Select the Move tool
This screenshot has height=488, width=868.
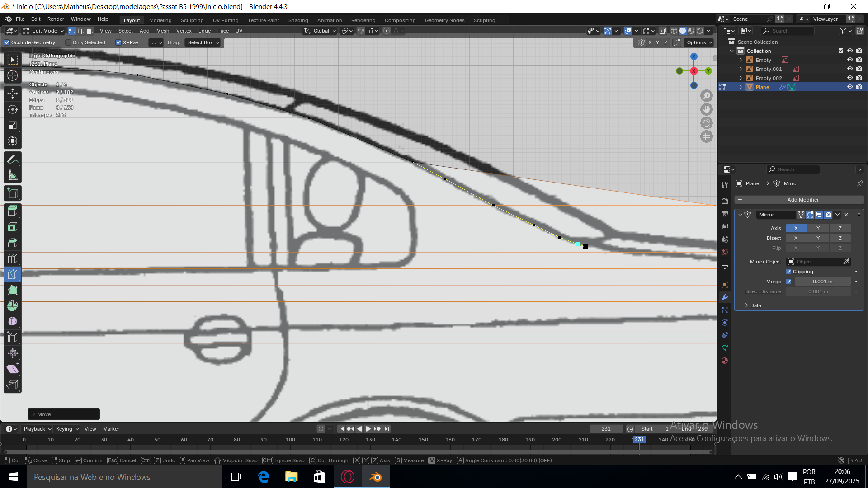click(13, 94)
